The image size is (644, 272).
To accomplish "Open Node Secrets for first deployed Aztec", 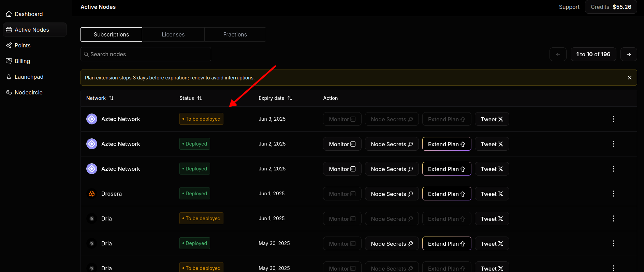I will pos(392,144).
